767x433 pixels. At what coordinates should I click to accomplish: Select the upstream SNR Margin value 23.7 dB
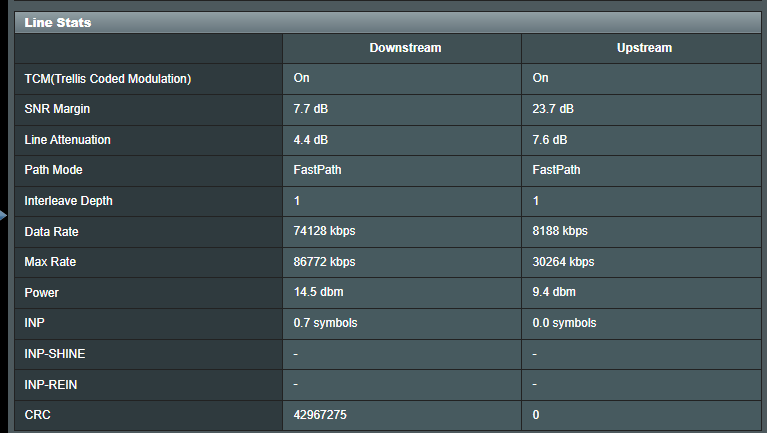(553, 109)
